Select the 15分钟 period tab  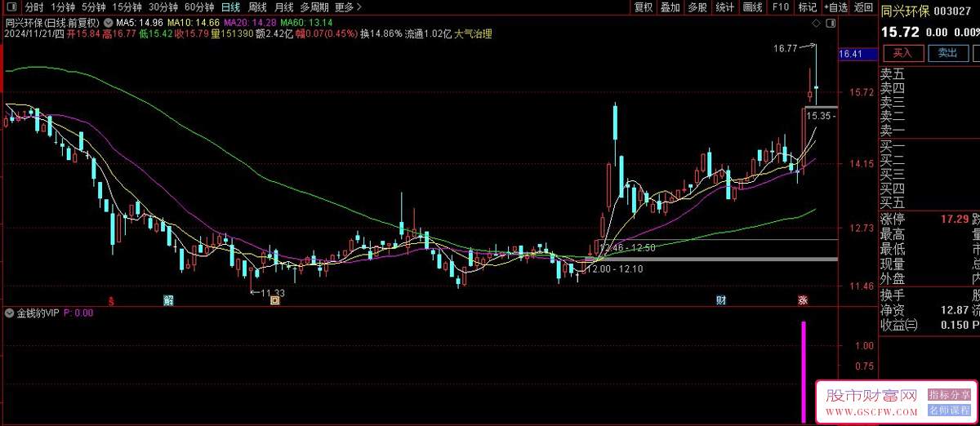(x=127, y=7)
